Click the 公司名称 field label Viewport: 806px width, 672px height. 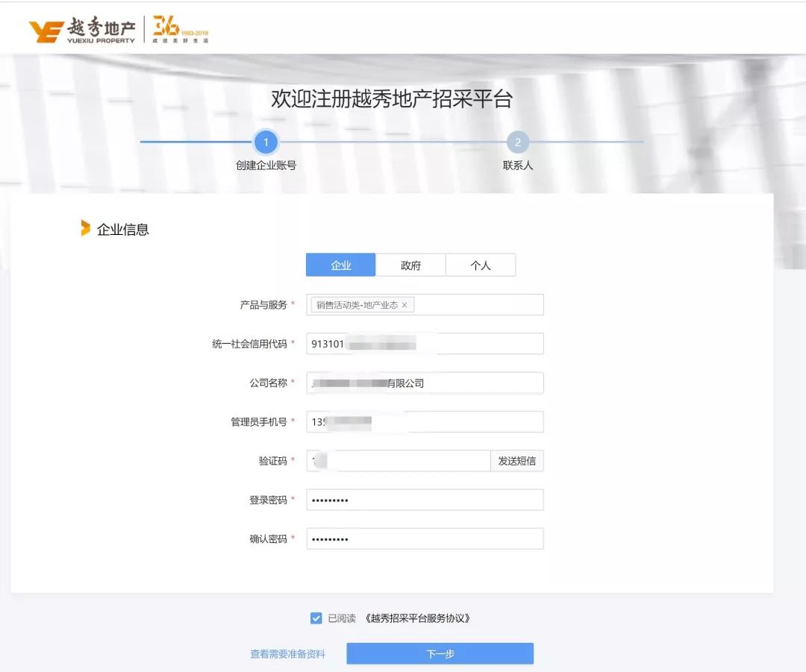point(269,383)
